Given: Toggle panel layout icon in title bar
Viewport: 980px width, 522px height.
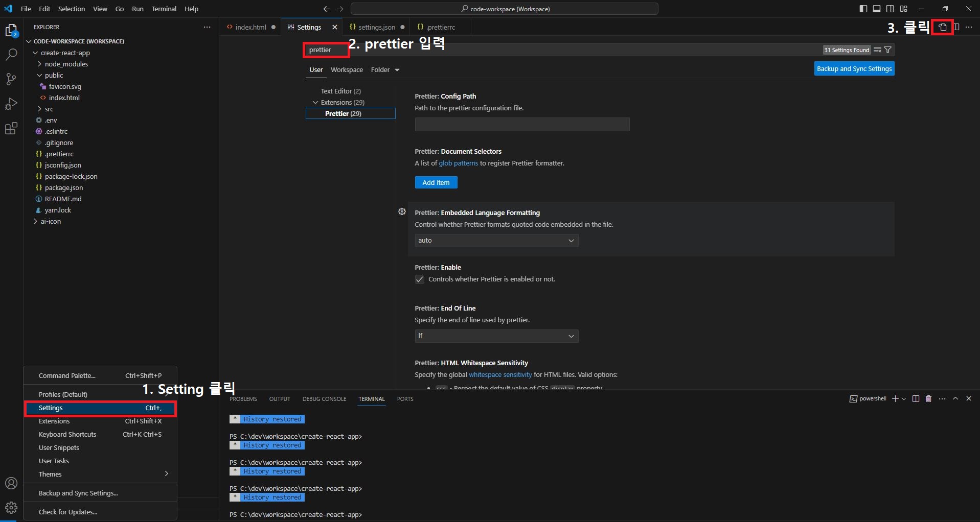Looking at the screenshot, I should 877,9.
